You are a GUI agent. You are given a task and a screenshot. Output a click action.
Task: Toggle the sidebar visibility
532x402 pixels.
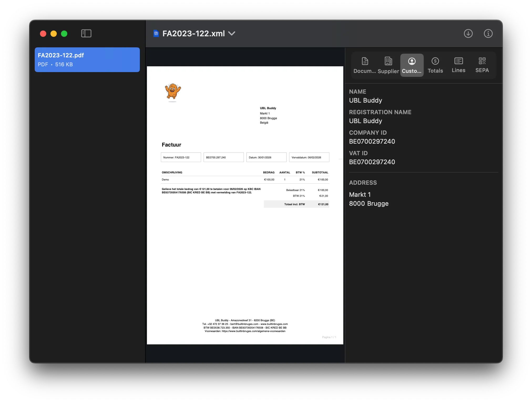click(86, 33)
